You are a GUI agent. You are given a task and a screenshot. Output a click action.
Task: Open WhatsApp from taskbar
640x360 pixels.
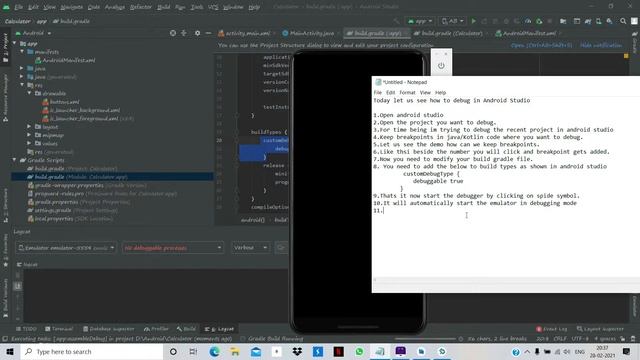[359, 351]
